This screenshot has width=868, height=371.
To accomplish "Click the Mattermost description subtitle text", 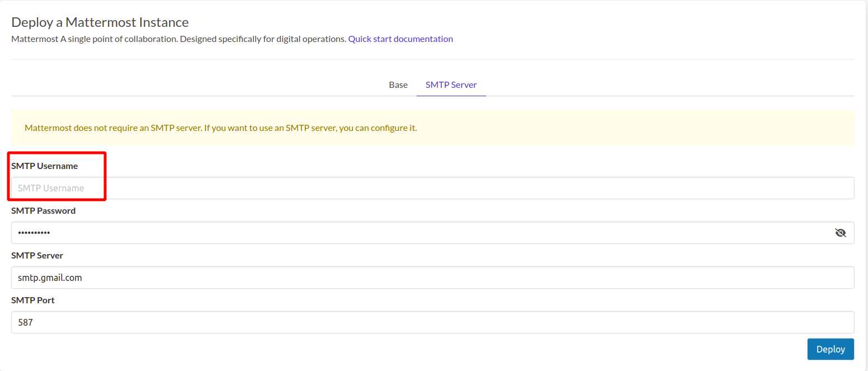I will 178,39.
